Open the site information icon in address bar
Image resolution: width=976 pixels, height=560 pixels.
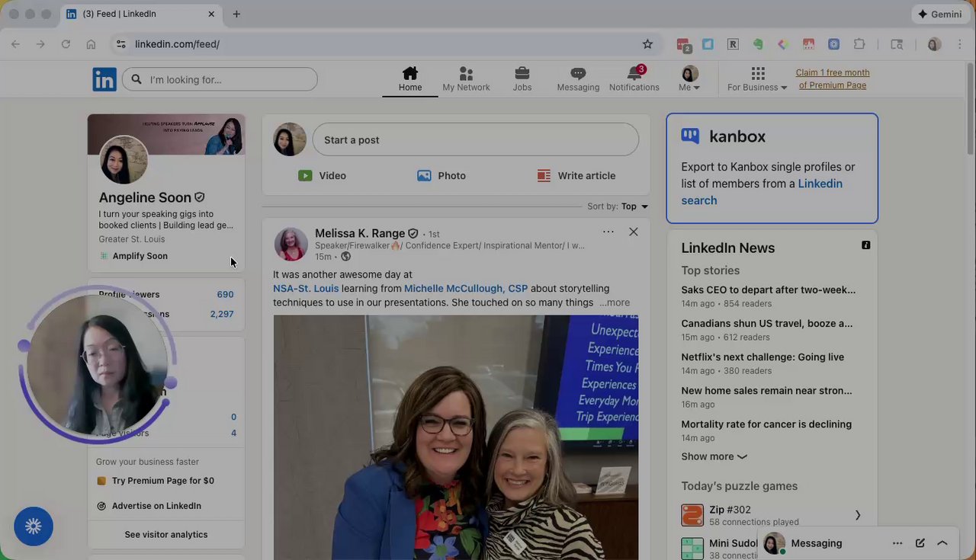(120, 44)
